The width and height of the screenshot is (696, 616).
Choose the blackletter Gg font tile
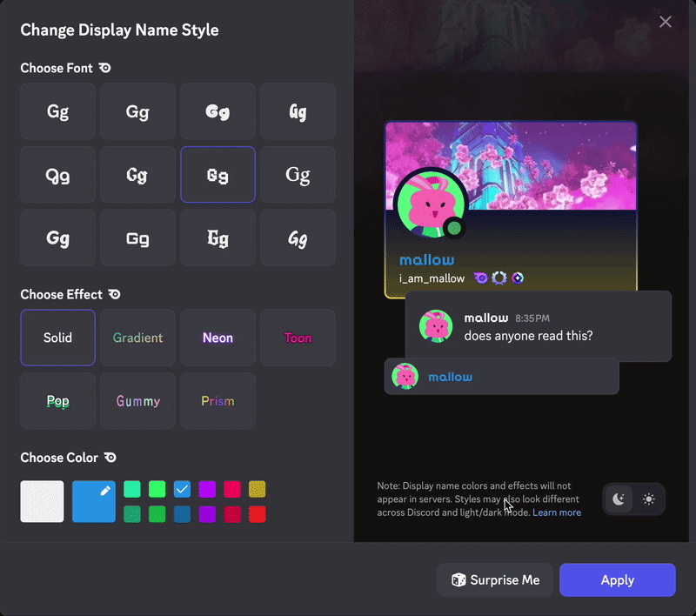(217, 238)
